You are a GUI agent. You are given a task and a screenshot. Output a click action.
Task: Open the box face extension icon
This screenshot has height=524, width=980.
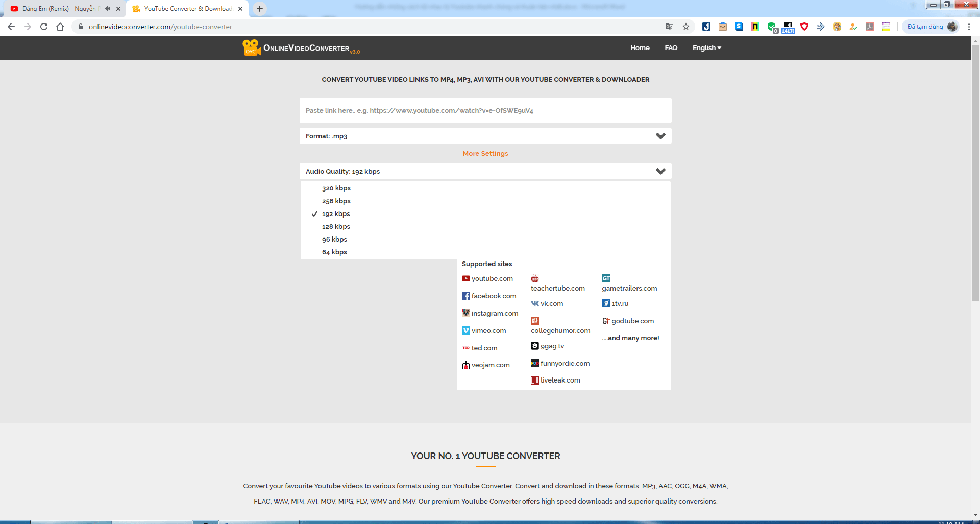pos(723,27)
